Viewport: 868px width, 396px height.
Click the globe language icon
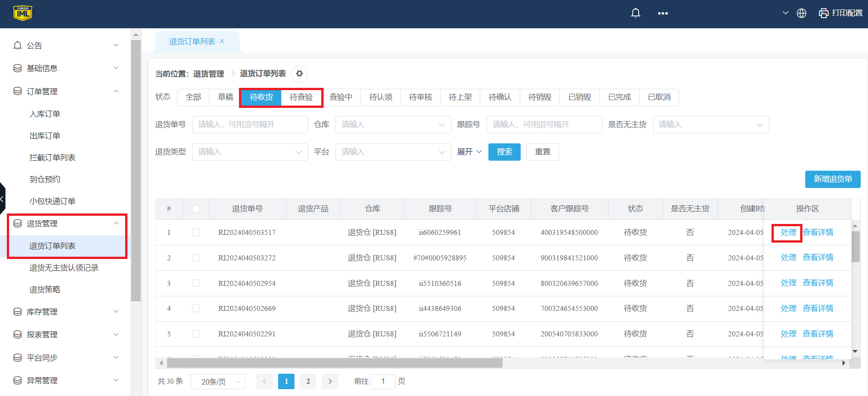click(x=802, y=13)
